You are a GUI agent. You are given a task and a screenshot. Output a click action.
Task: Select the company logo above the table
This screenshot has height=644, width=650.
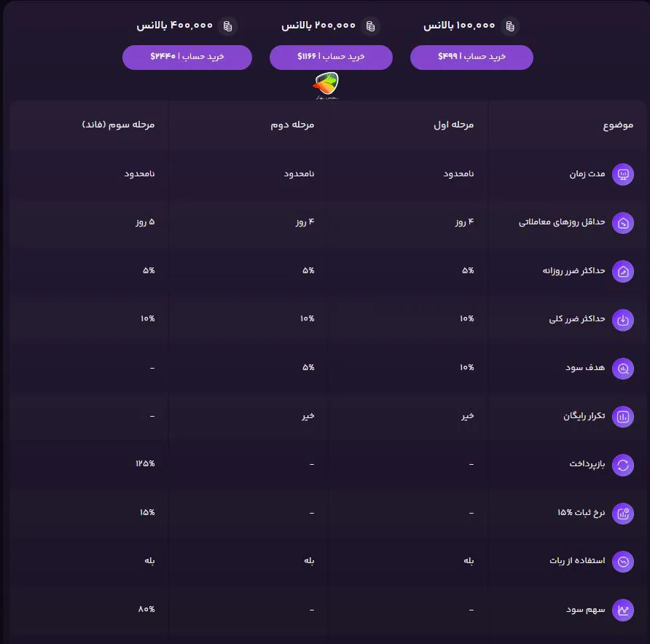[326, 85]
